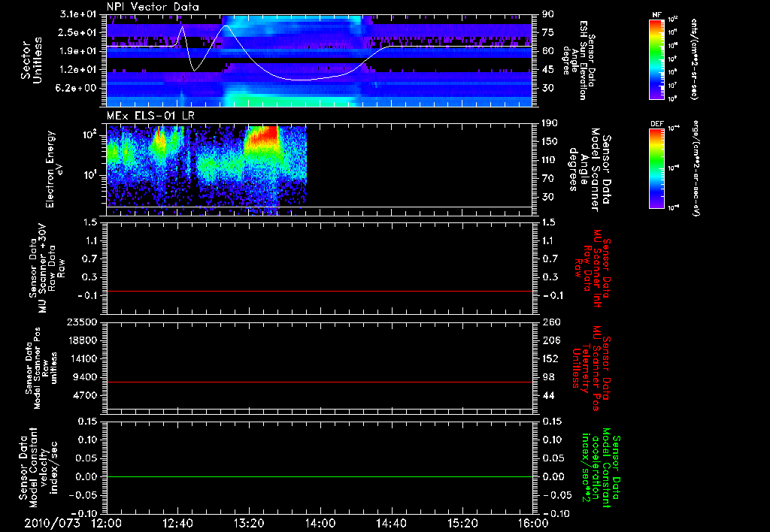The image size is (770, 532).
Task: Click the "206" telemetry axis value
Action: click(x=551, y=340)
